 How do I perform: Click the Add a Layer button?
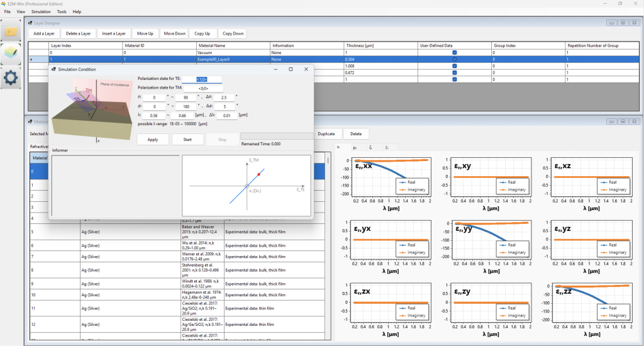click(x=44, y=33)
